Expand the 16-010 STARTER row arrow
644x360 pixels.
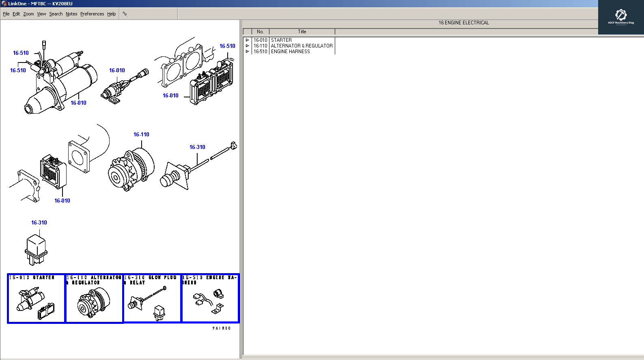[248, 40]
